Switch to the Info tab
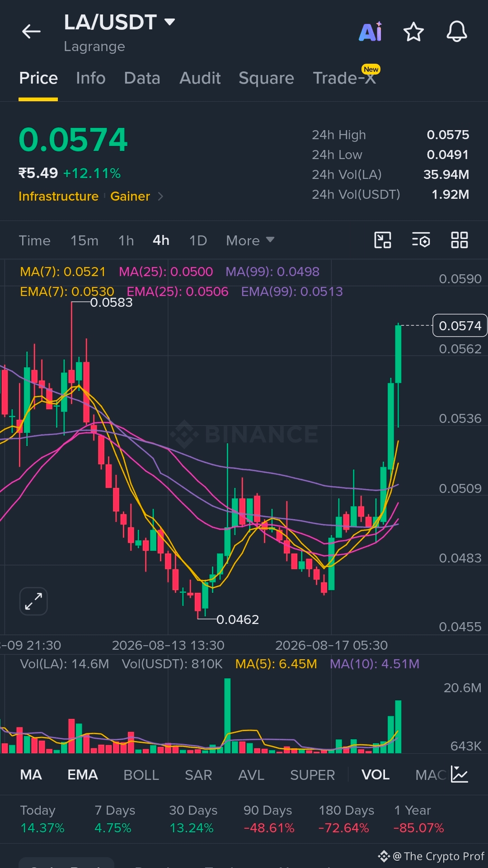Viewport: 488px width, 868px height. click(91, 78)
